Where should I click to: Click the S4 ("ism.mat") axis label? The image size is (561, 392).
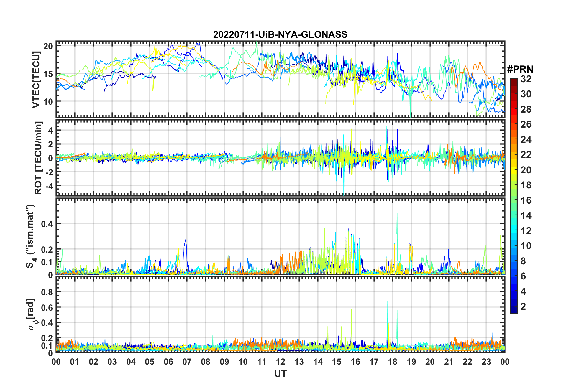click(x=31, y=236)
